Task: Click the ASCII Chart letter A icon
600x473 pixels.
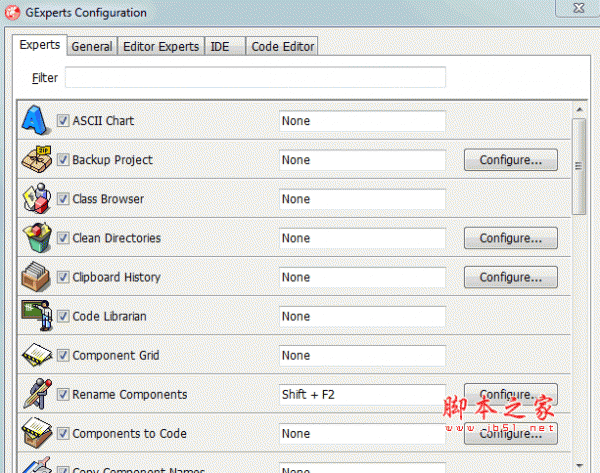Action: tap(36, 120)
